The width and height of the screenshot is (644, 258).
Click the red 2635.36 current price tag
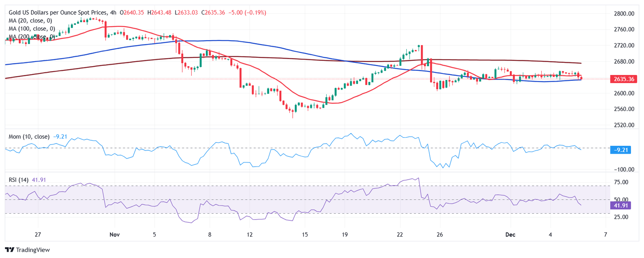[622, 79]
